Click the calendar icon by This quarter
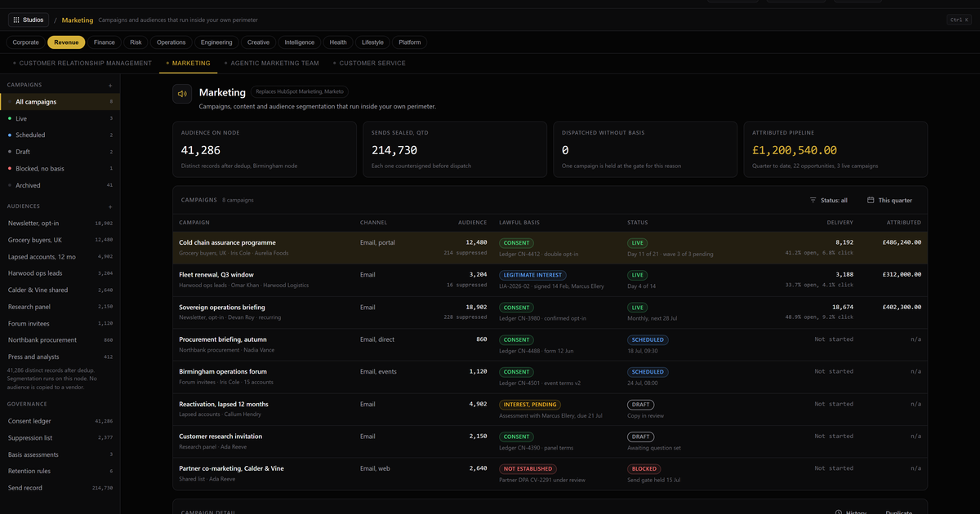 point(871,200)
